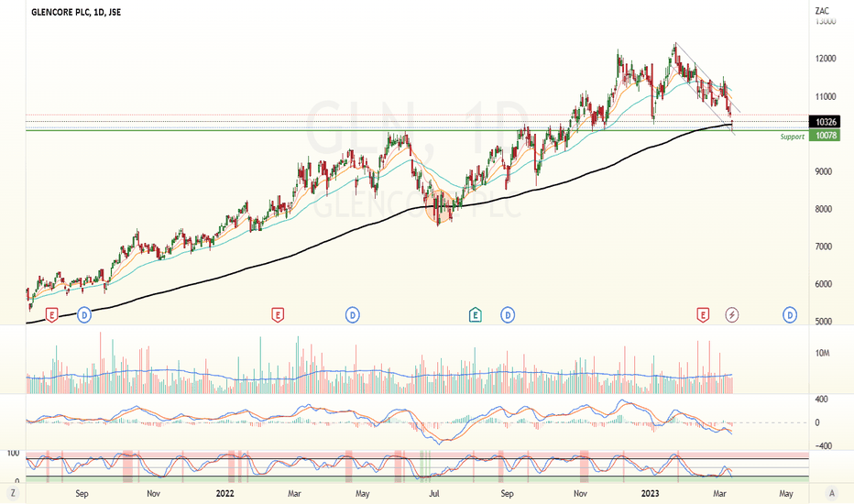This screenshot has width=854, height=504.
Task: Click the dividend D marker right of the teal E
Action: 508,315
